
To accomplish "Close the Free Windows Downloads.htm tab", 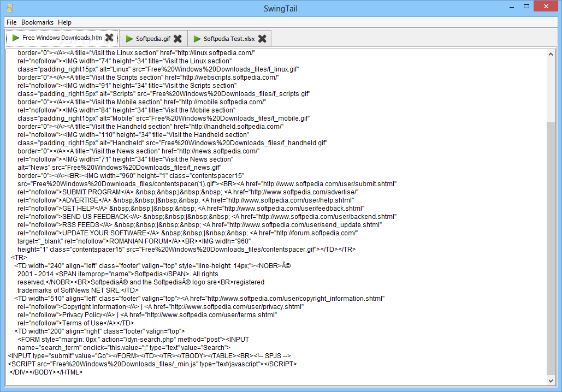I will click(x=109, y=38).
